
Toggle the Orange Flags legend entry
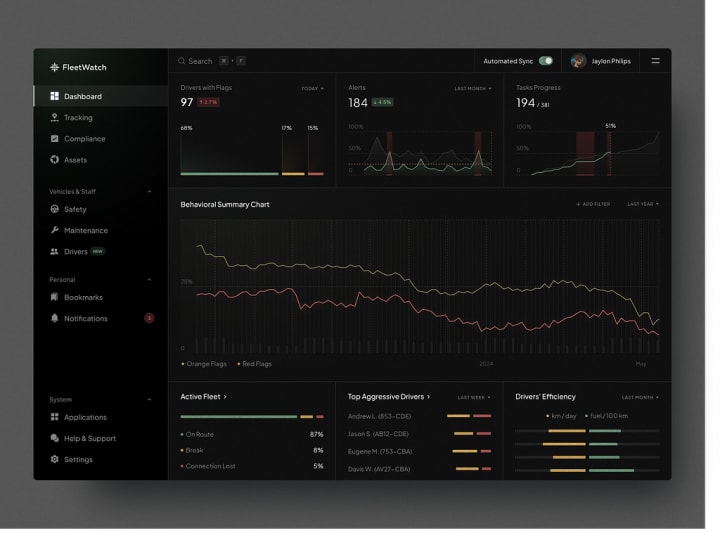[205, 365]
